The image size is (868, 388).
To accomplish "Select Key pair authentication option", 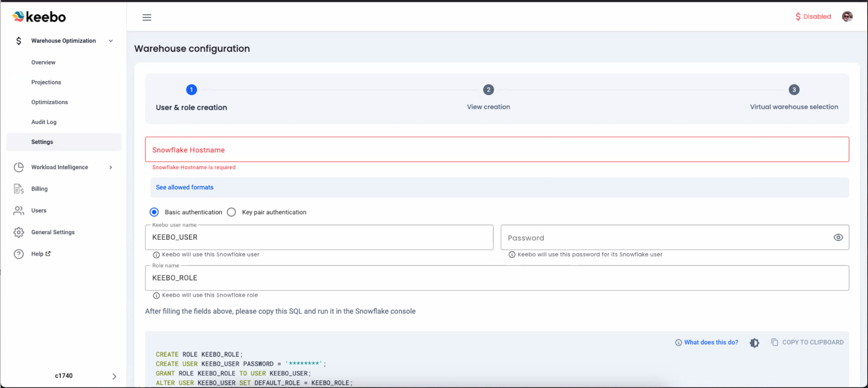I will [231, 212].
